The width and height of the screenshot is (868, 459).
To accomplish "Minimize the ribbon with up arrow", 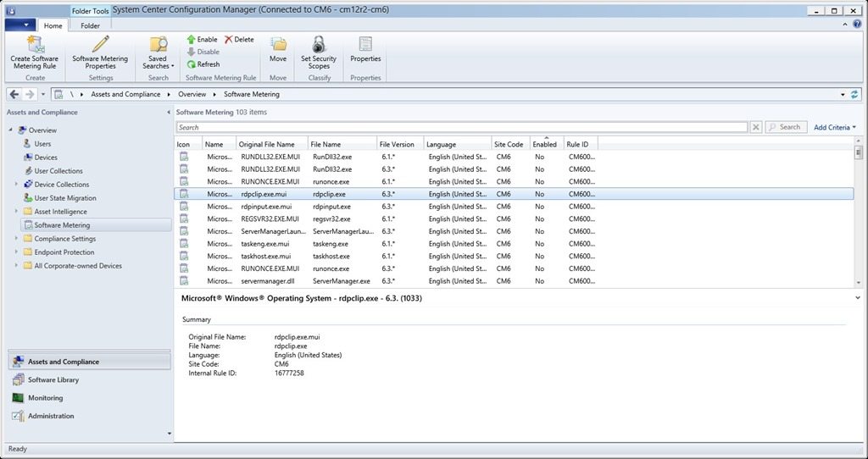I will (845, 25).
